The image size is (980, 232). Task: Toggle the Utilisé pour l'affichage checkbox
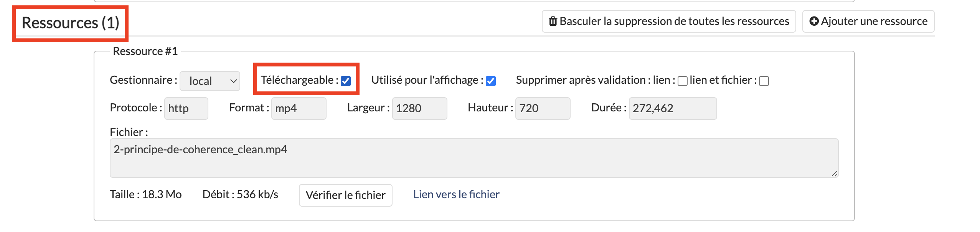491,81
